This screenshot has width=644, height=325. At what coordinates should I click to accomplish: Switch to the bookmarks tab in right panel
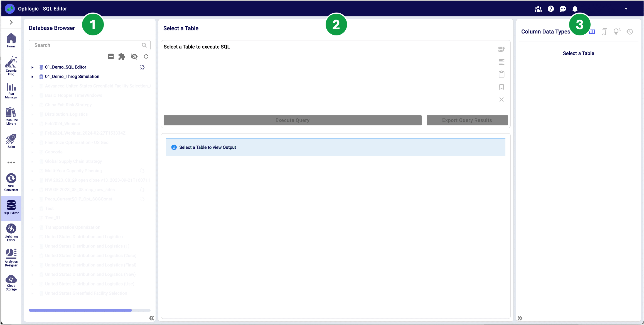pyautogui.click(x=604, y=32)
